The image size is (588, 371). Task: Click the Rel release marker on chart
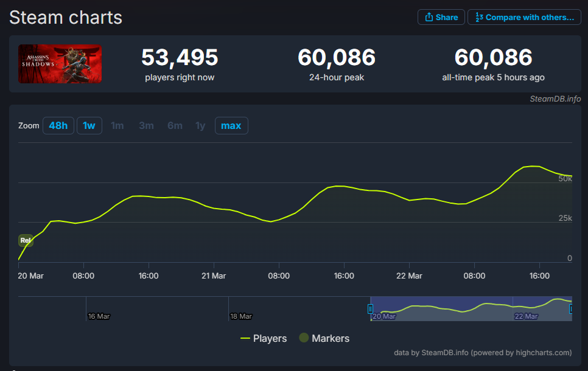click(x=26, y=240)
